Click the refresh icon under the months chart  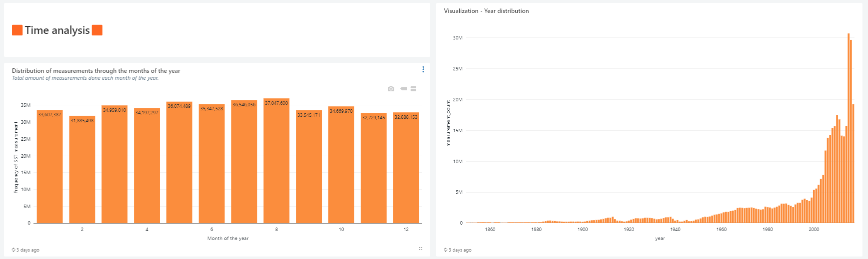tap(13, 250)
